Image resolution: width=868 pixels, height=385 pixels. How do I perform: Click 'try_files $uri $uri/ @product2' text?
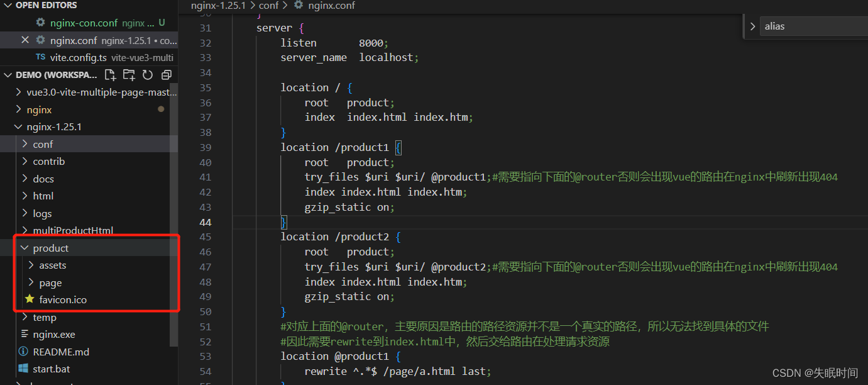[x=395, y=267]
